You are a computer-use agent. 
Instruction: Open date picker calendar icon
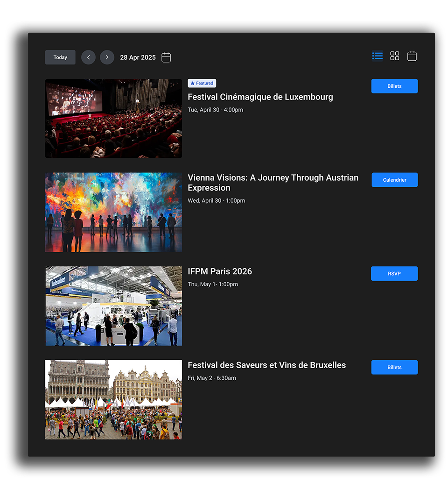[x=166, y=57]
